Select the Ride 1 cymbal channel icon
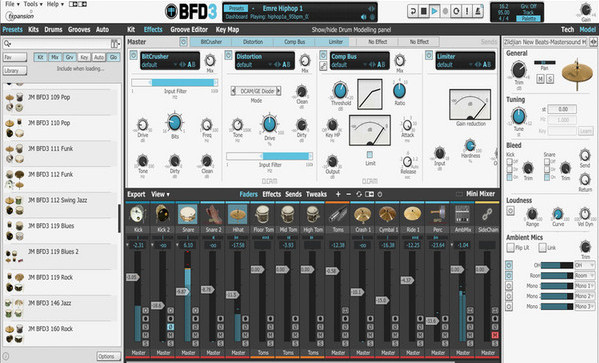Viewport: 599px width, 363px height. pyautogui.click(x=413, y=214)
